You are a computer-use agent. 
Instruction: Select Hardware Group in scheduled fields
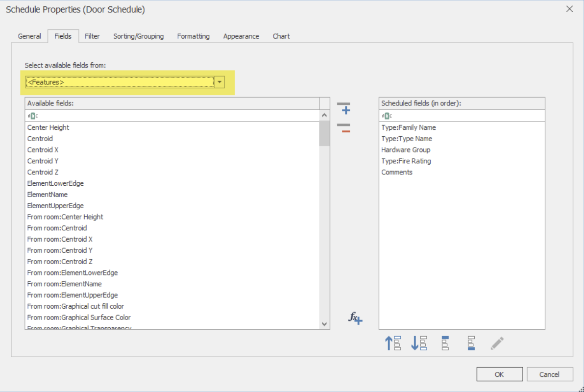tap(406, 149)
